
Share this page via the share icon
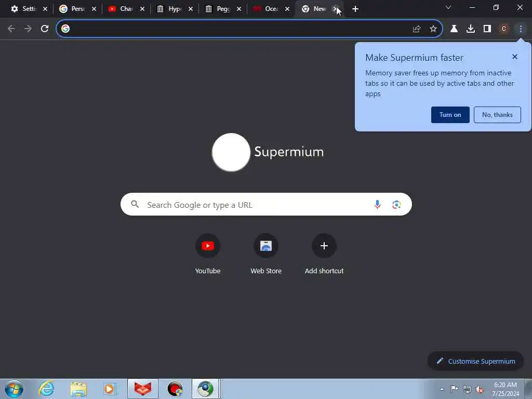tap(417, 29)
